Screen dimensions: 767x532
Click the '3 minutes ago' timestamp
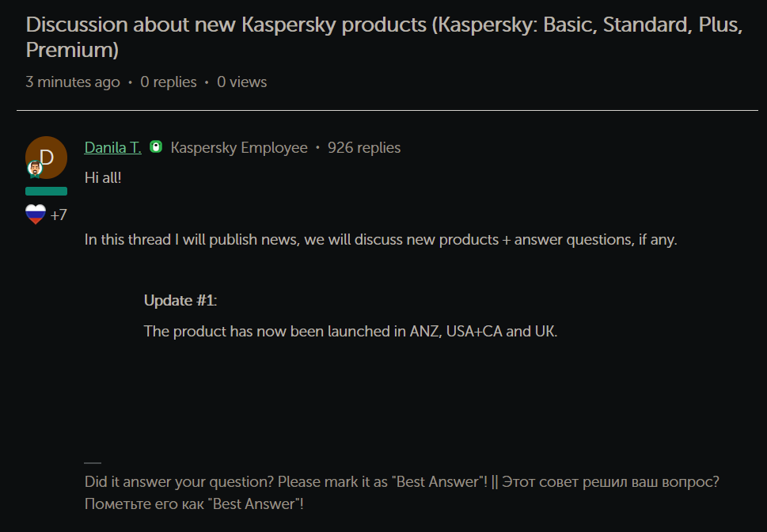point(73,82)
